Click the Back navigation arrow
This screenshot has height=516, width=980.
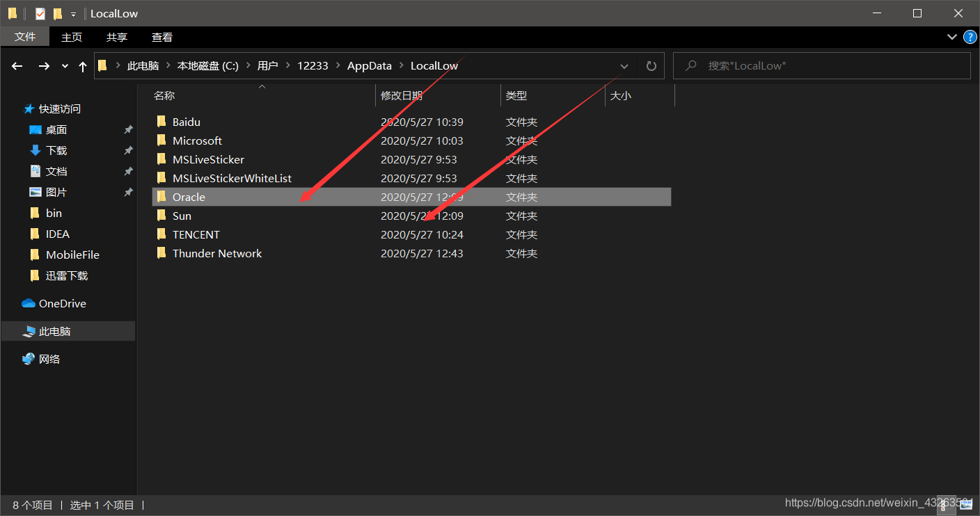[17, 66]
